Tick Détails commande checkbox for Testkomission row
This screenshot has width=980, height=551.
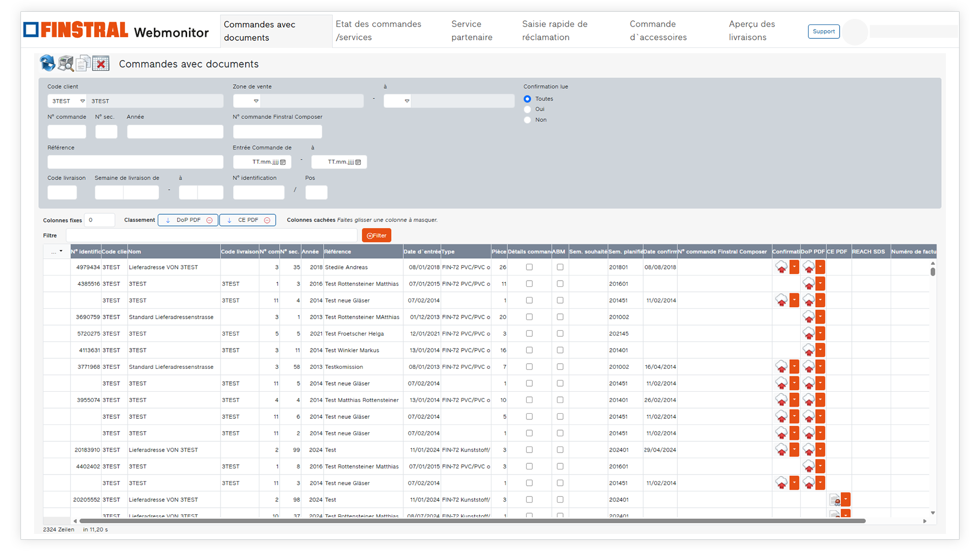point(529,367)
